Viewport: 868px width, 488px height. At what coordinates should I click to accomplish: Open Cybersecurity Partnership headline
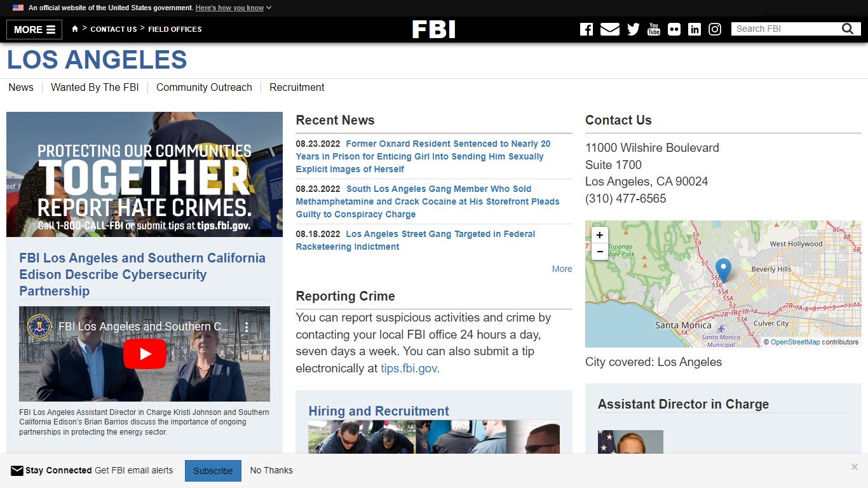coord(142,274)
